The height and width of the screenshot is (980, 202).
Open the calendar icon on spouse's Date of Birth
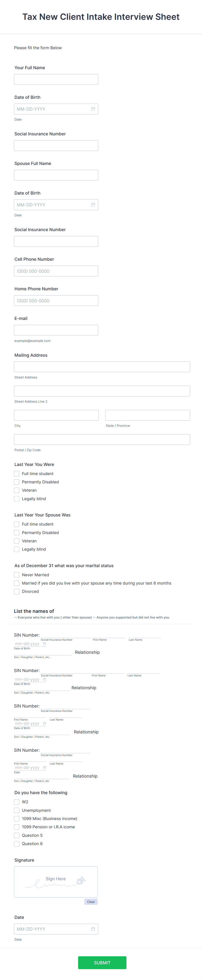pyautogui.click(x=93, y=205)
